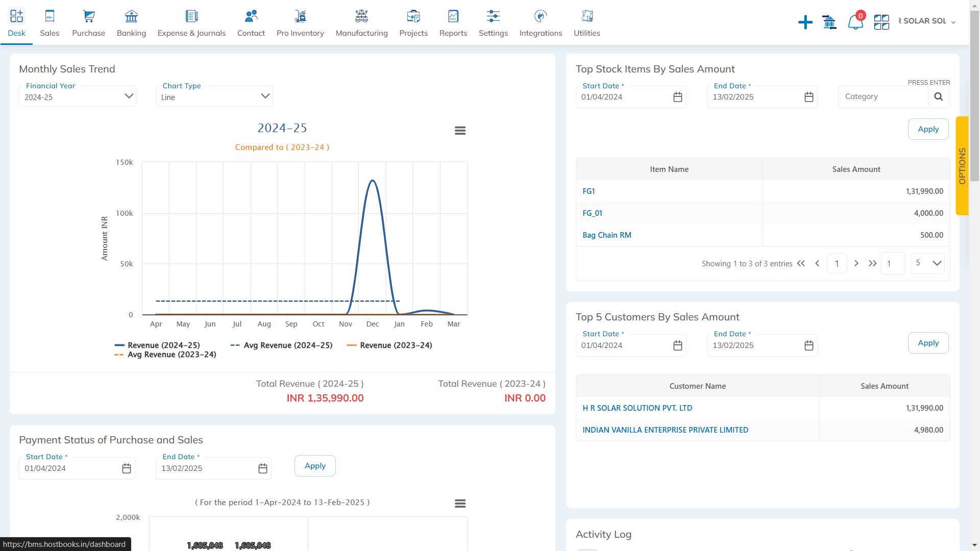This screenshot has width=980, height=551.
Task: Open the Manufacturing menu
Action: 361,23
